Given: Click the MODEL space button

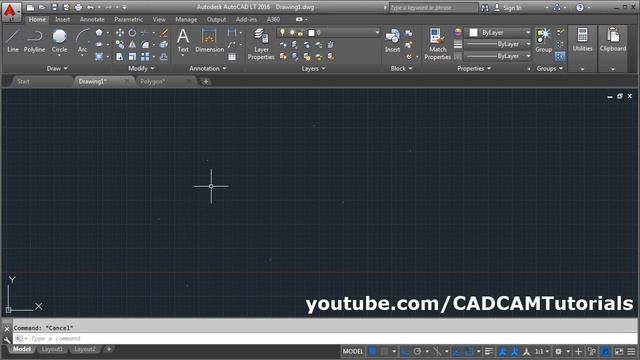Looking at the screenshot, I should (x=353, y=351).
